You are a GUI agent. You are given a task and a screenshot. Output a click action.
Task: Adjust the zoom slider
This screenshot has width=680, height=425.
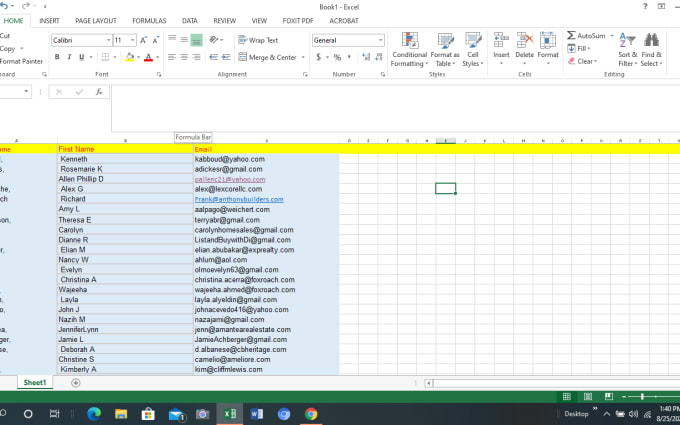click(642, 396)
